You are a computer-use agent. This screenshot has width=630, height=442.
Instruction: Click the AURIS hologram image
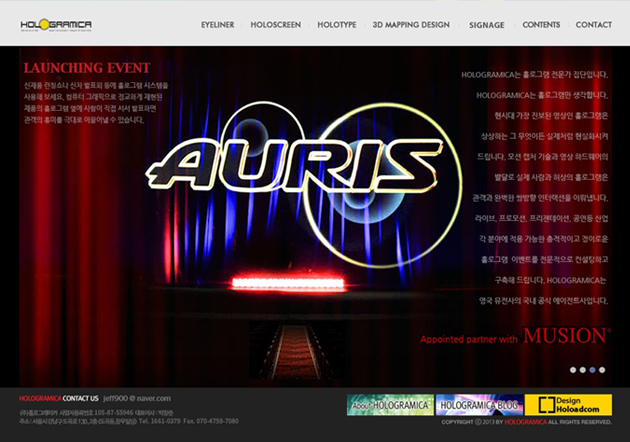coord(303,185)
